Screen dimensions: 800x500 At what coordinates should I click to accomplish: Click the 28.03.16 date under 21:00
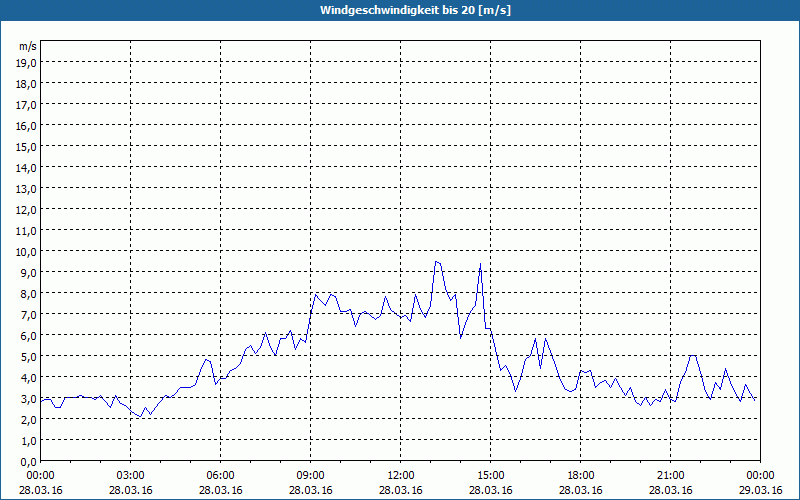tap(670, 490)
